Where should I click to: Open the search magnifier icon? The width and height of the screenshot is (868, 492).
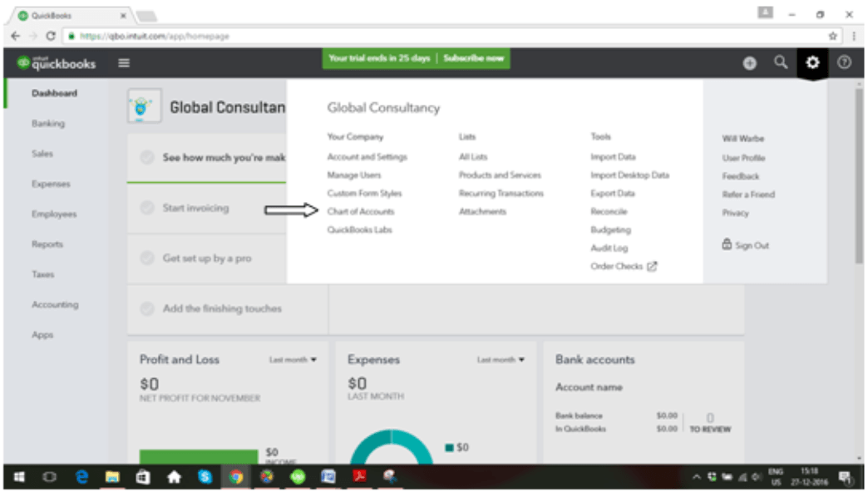781,62
